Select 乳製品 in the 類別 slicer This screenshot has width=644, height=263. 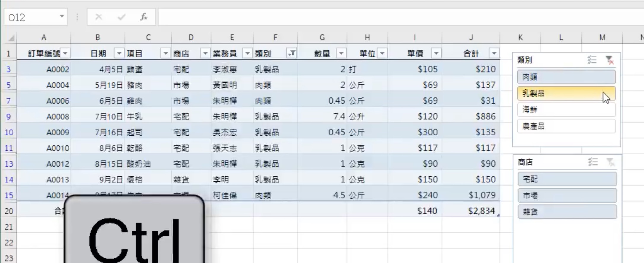566,93
